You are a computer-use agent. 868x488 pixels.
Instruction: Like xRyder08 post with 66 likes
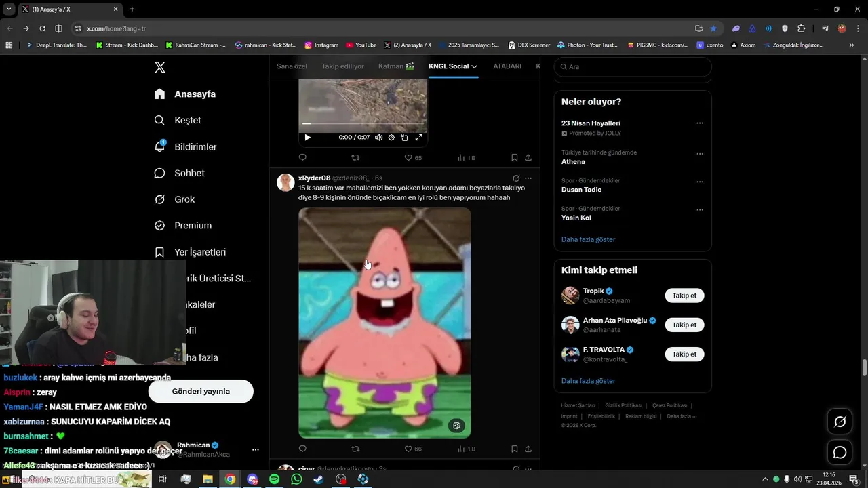click(413, 449)
